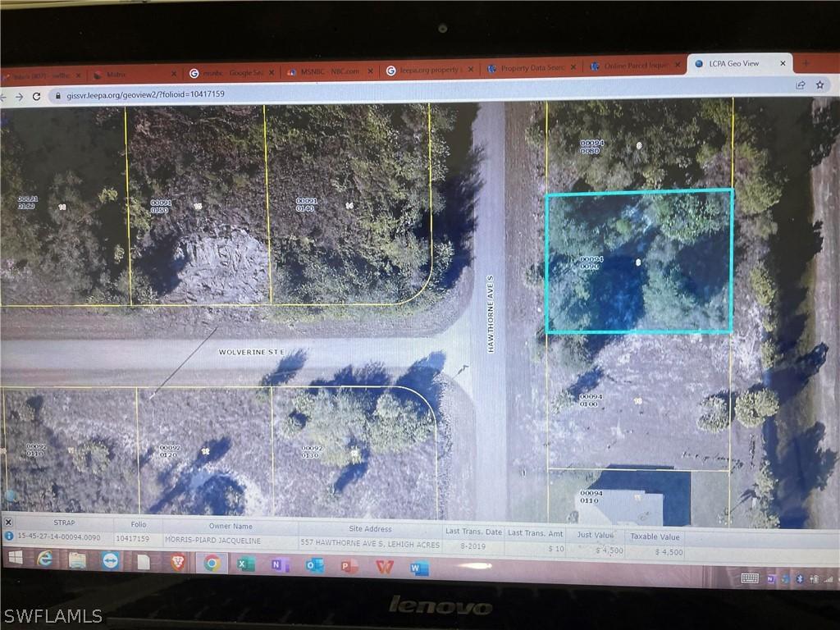Switch to the MSNBC - NBC.com tab
The image size is (840, 630).
tap(328, 71)
